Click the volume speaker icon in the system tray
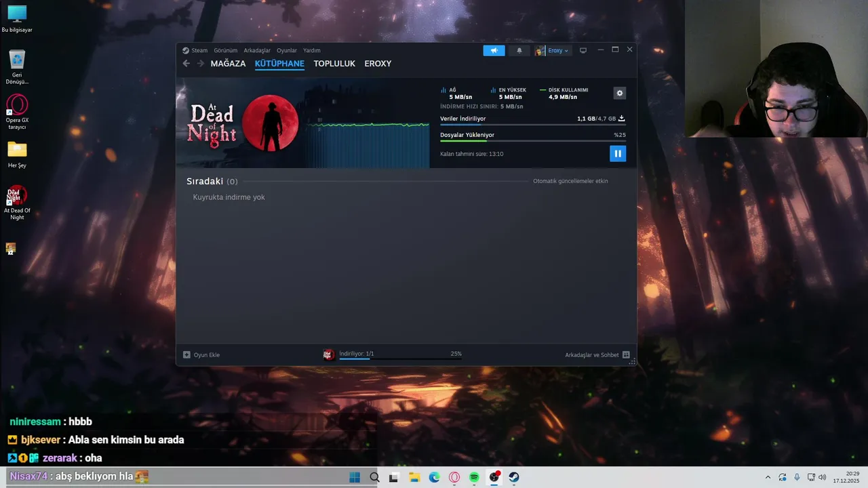Screen dimensions: 868x488 point(822,477)
